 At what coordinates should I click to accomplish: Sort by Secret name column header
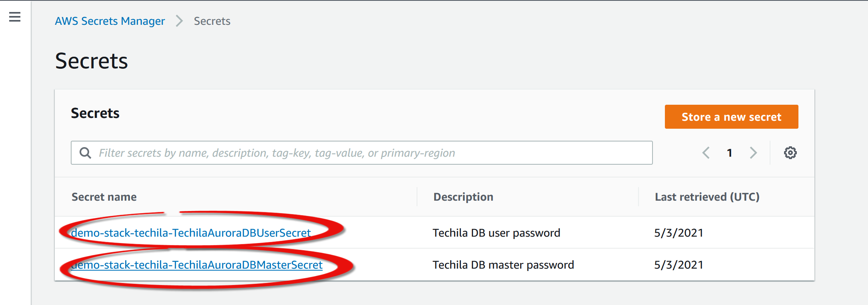[x=104, y=197]
